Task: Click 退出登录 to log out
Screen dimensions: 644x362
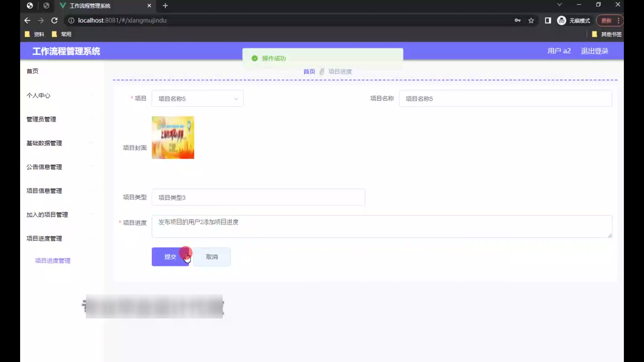Action: click(594, 51)
